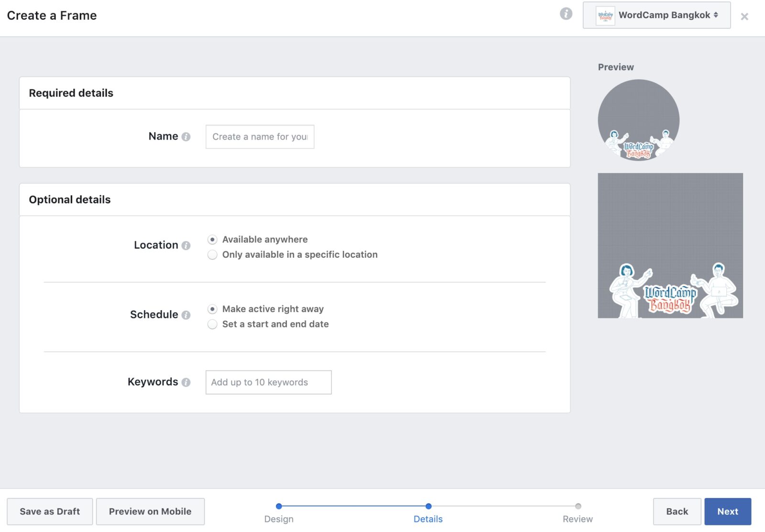The width and height of the screenshot is (765, 532).
Task: Click the info icon next to Name
Action: click(x=186, y=137)
